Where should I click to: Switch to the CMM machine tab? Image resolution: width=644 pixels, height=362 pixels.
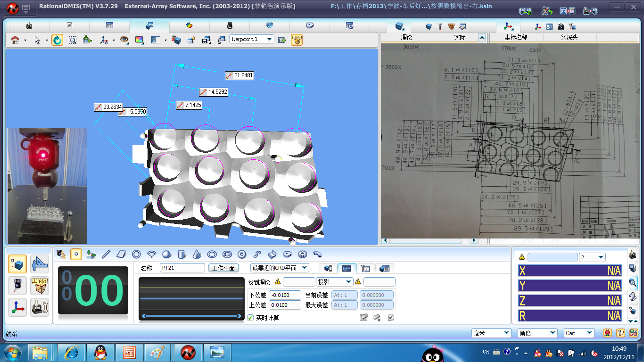pos(29,25)
